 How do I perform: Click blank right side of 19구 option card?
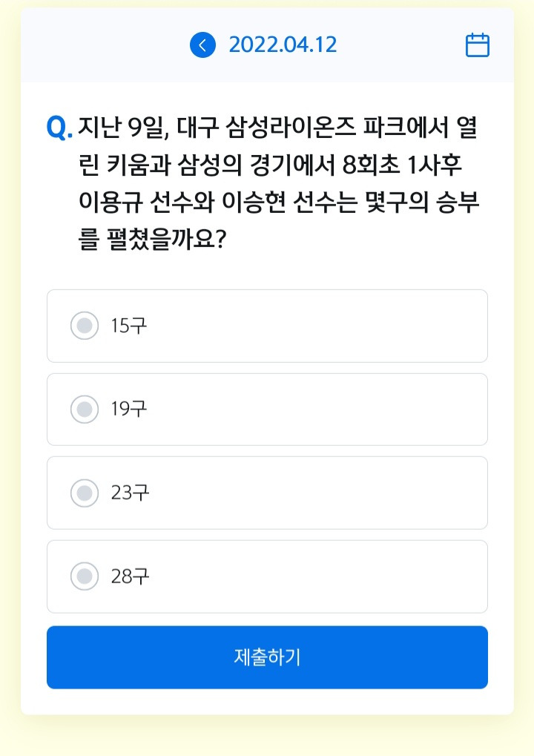(x=337, y=410)
